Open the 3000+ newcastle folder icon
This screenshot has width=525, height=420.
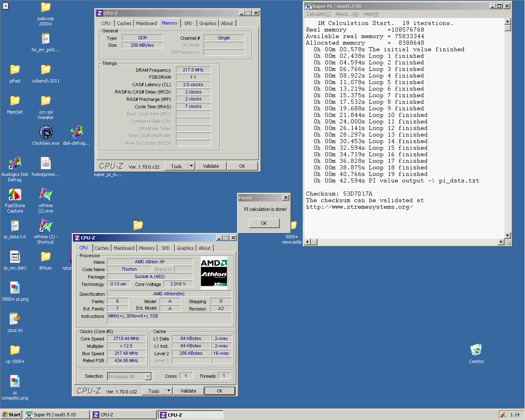(x=294, y=226)
